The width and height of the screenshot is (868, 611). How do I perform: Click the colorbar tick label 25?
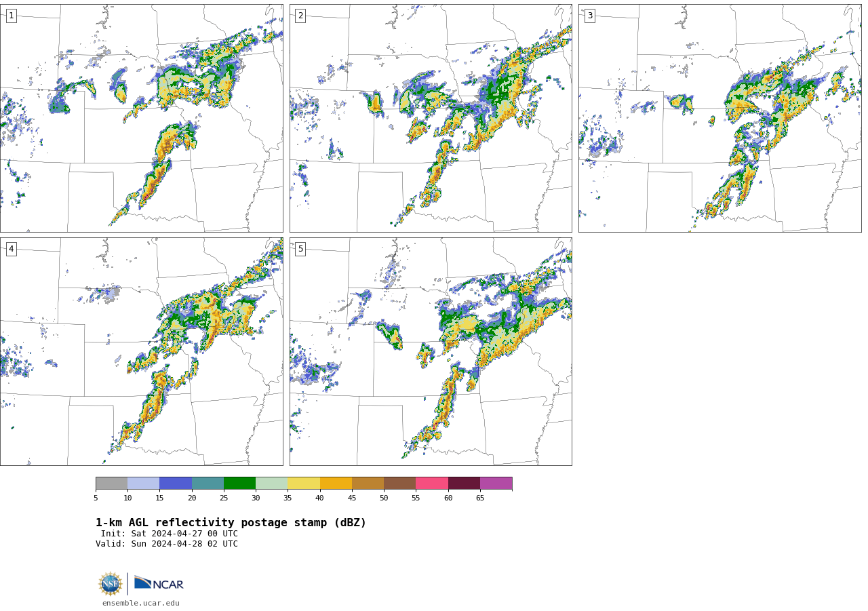click(224, 498)
